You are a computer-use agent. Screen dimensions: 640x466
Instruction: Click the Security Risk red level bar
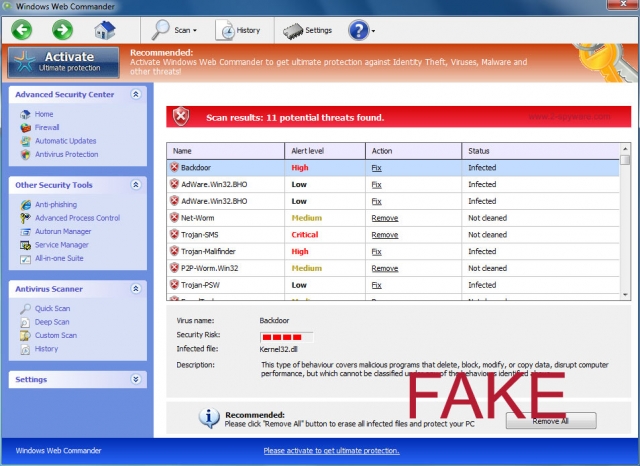(287, 337)
